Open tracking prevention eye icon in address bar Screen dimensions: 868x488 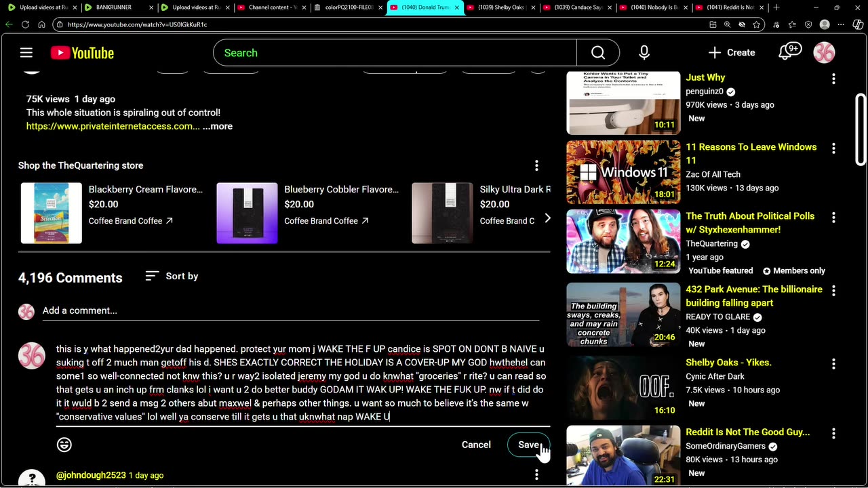pos(742,24)
